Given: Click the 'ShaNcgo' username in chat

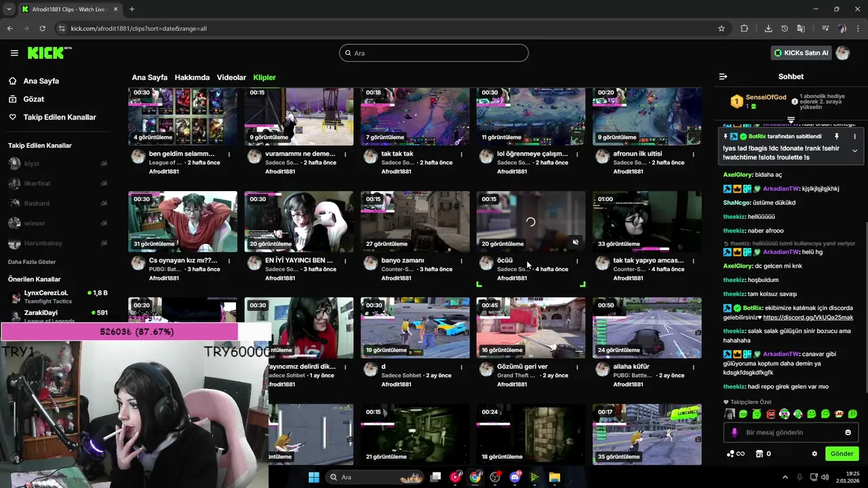Looking at the screenshot, I should click(x=738, y=203).
